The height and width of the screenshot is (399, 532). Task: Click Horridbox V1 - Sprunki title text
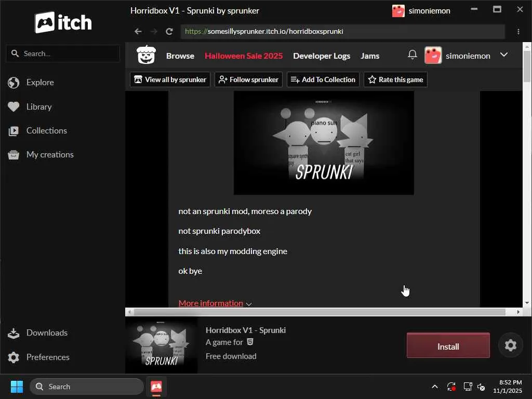tap(246, 330)
